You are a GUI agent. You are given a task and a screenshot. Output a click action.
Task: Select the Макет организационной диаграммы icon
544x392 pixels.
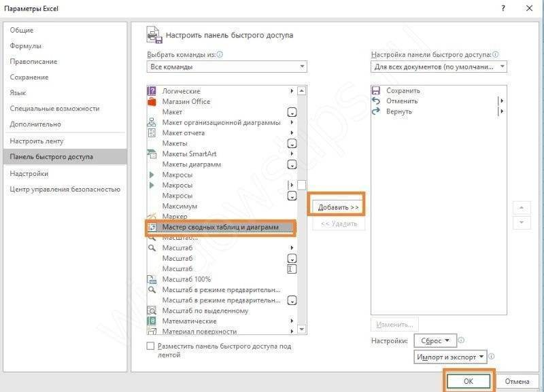coord(152,122)
